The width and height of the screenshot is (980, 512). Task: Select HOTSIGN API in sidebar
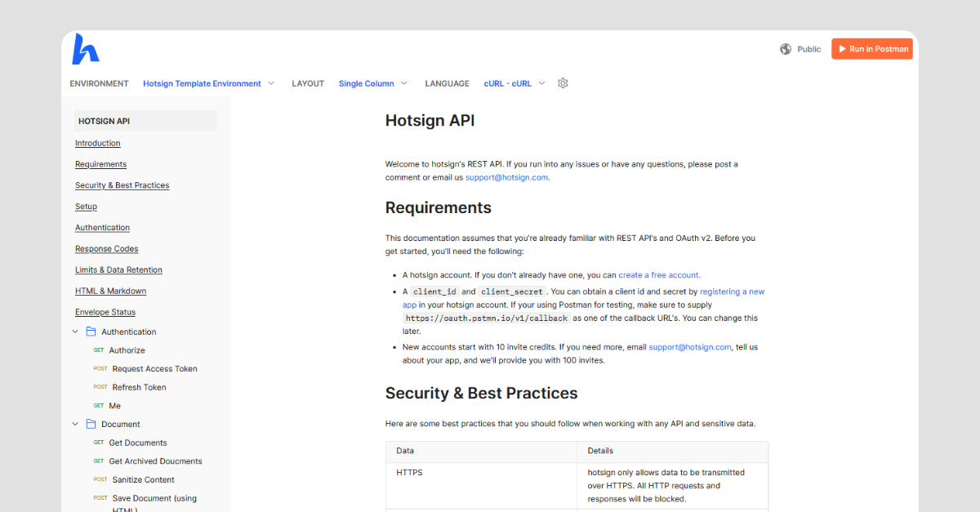click(145, 121)
